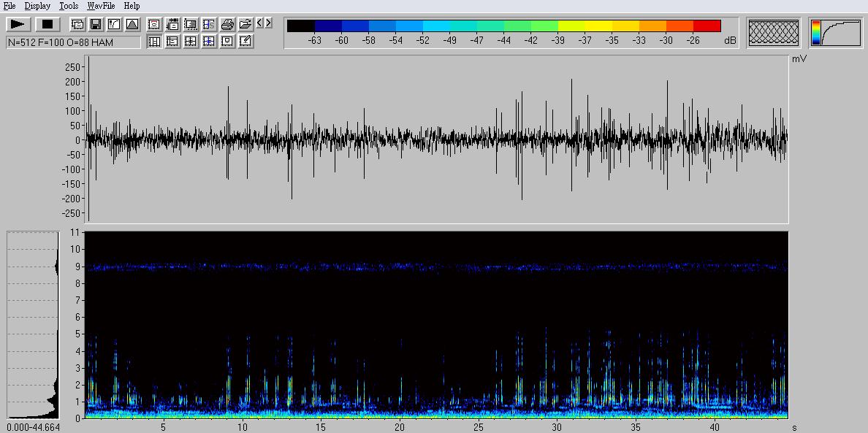Open the Display menu
Viewport: 868px width, 433px height.
click(37, 6)
